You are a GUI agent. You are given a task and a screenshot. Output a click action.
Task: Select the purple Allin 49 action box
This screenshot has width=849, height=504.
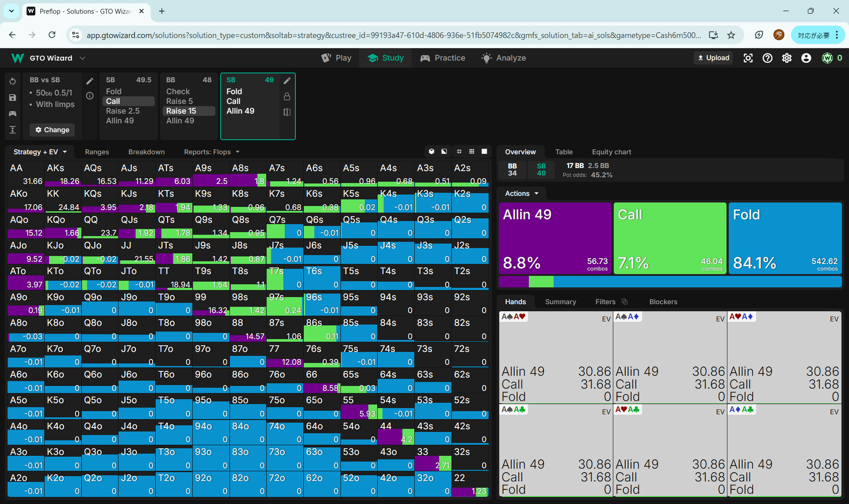click(x=555, y=238)
